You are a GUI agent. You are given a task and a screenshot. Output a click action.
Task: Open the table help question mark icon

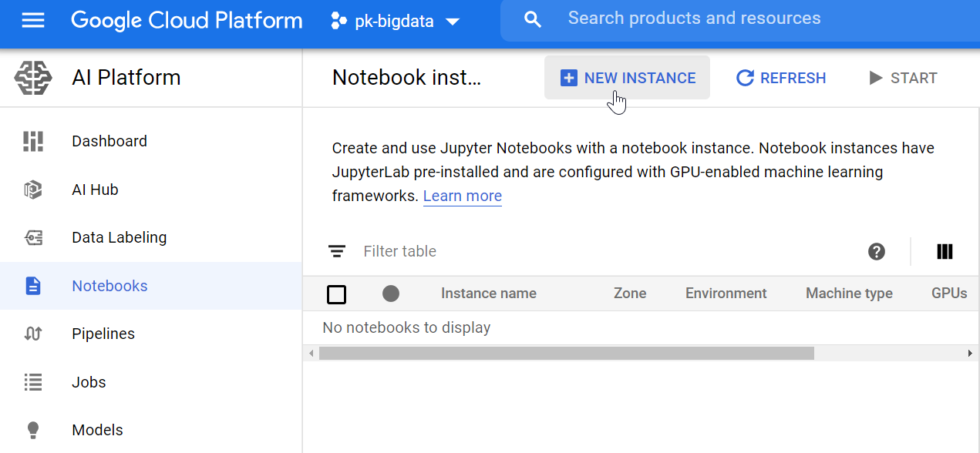coord(877,251)
